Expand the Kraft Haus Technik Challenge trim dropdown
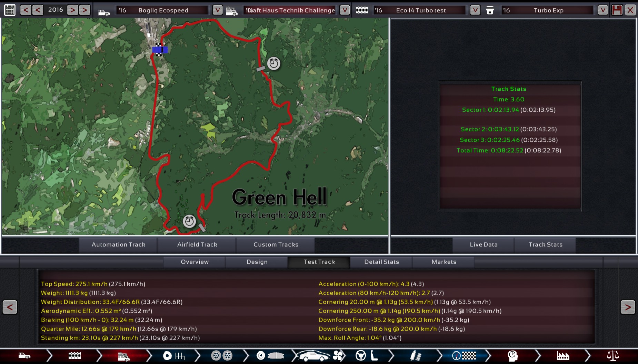Screen dimensions: 638x364 coord(345,10)
